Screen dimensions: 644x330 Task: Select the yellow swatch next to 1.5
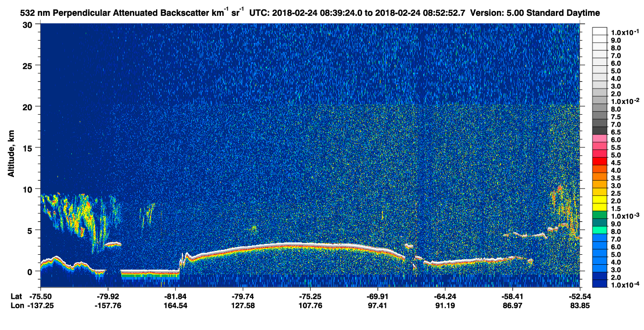(x=599, y=208)
